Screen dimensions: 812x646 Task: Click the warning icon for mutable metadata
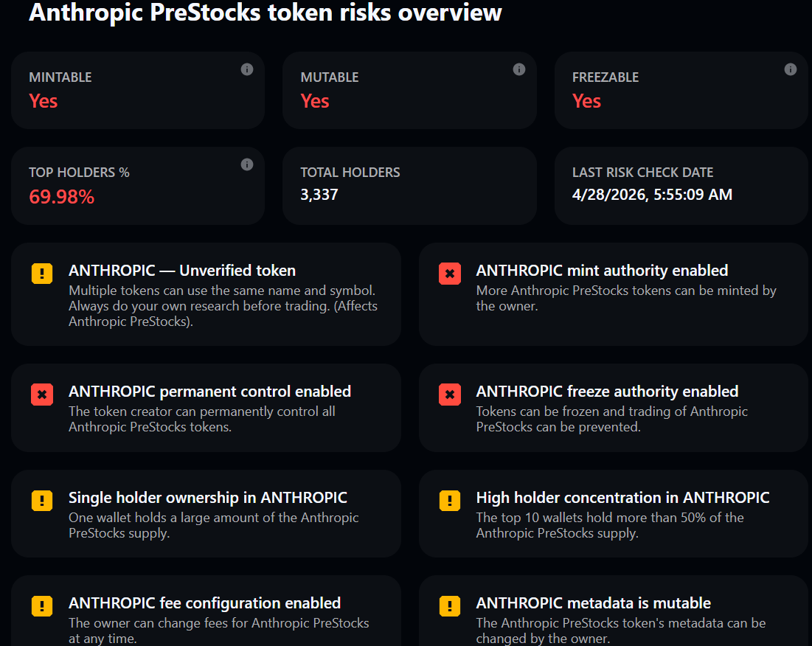click(450, 606)
